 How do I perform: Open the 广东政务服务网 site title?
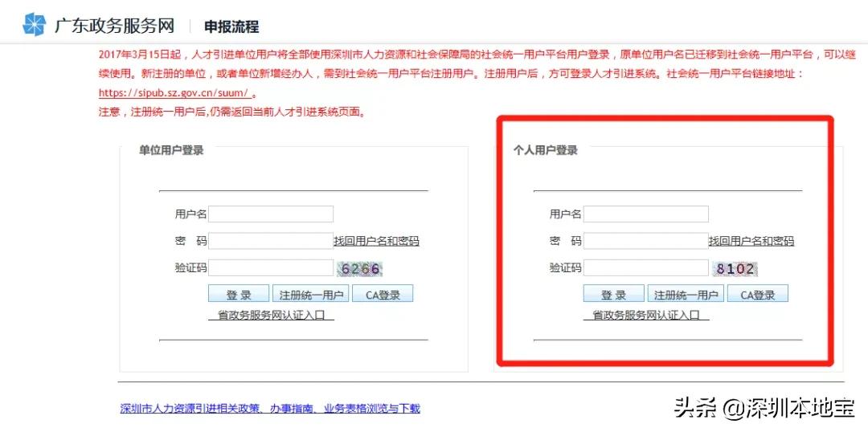click(x=114, y=26)
